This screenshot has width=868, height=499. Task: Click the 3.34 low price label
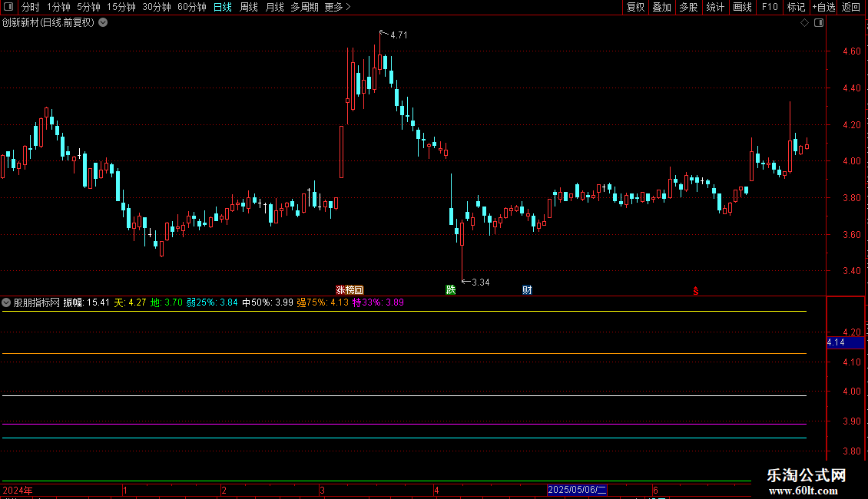[481, 283]
